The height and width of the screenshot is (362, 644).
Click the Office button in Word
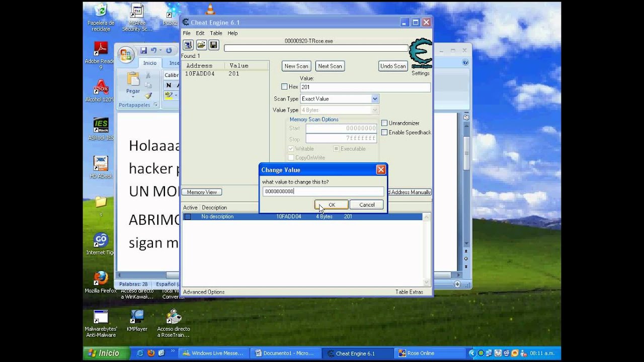[126, 55]
